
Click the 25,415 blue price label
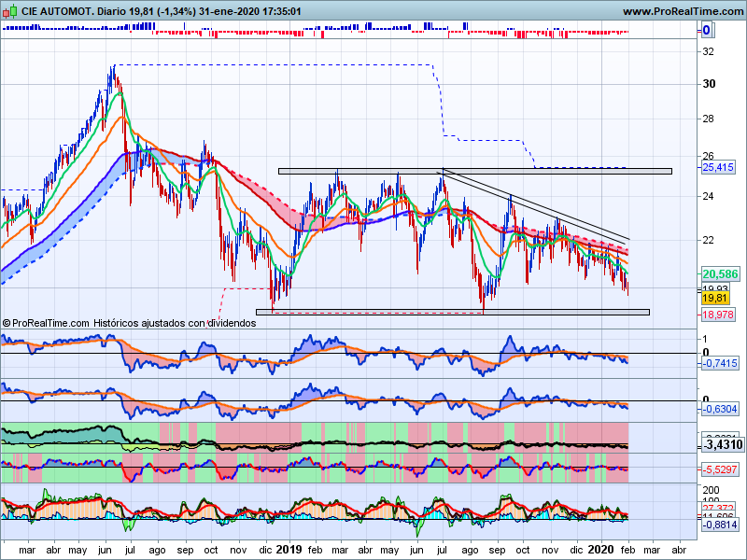718,167
